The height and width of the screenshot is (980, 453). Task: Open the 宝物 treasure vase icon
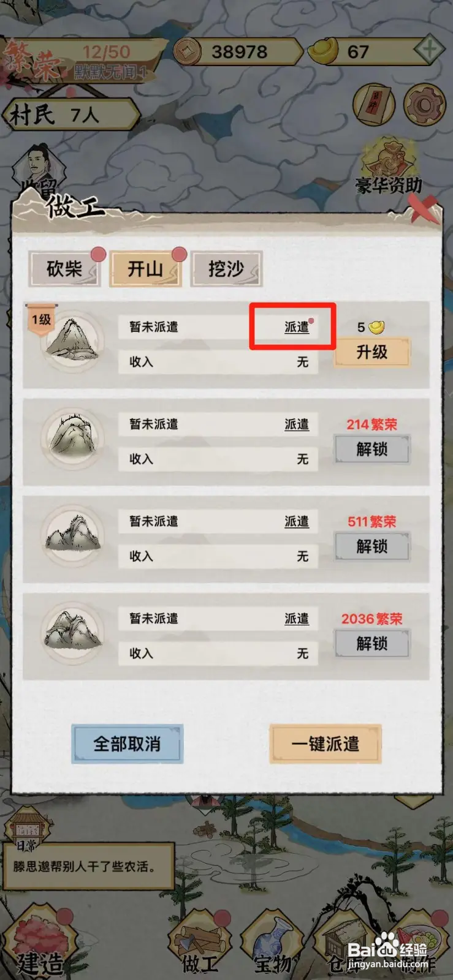point(273,943)
